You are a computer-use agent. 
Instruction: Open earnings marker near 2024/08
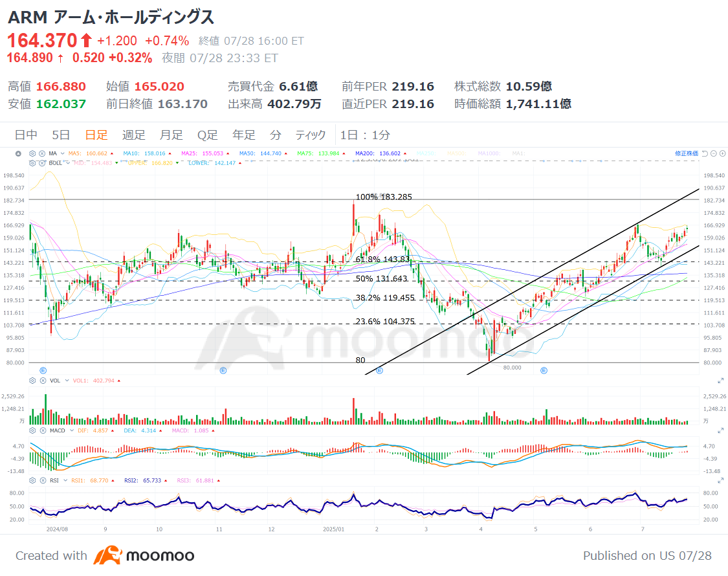pos(43,370)
